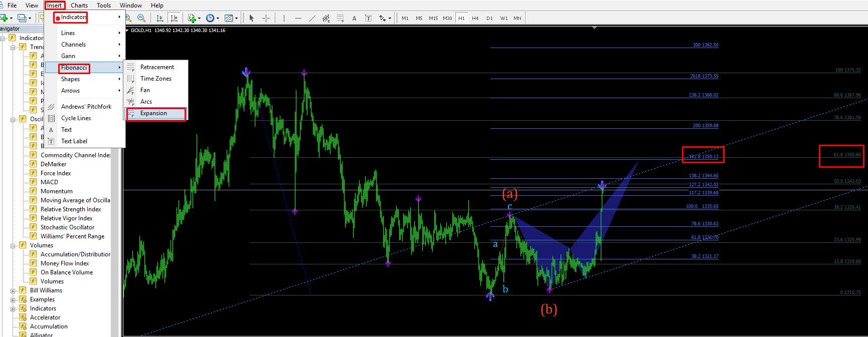
Task: Open Arrows submenu in Insert menu
Action: [x=85, y=91]
